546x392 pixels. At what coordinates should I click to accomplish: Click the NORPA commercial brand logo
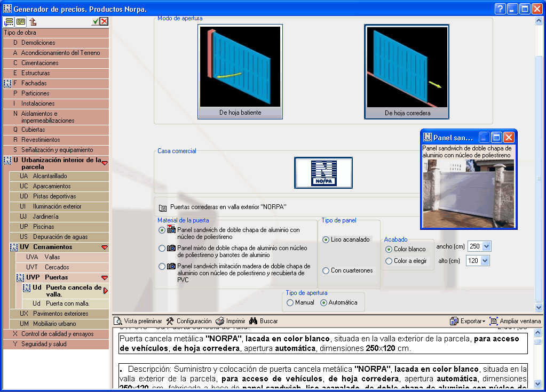[323, 173]
